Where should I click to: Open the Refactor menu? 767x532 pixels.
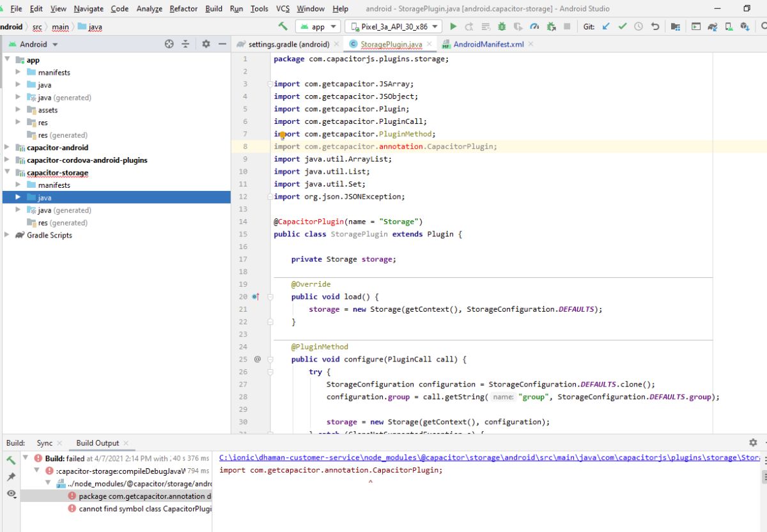click(183, 8)
